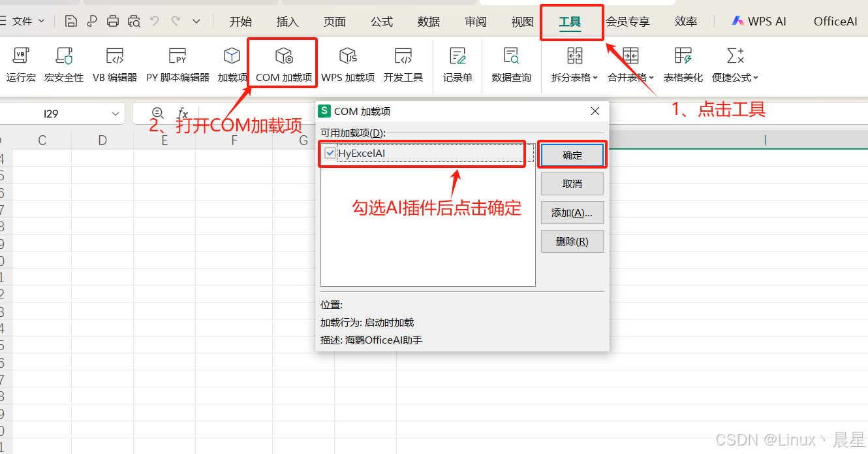Screen dimensions: 868x454
Task: Select column I header
Action: [x=765, y=140]
